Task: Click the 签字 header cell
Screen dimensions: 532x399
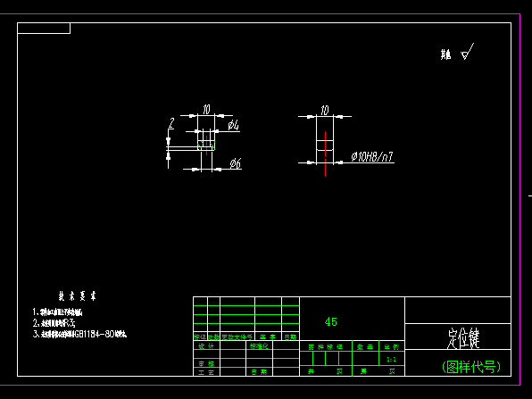Action: coord(268,337)
